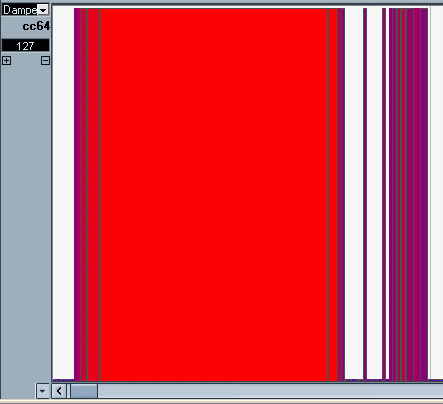This screenshot has width=443, height=404.
Task: Select the second isolated thin purple bar
Action: [384, 194]
